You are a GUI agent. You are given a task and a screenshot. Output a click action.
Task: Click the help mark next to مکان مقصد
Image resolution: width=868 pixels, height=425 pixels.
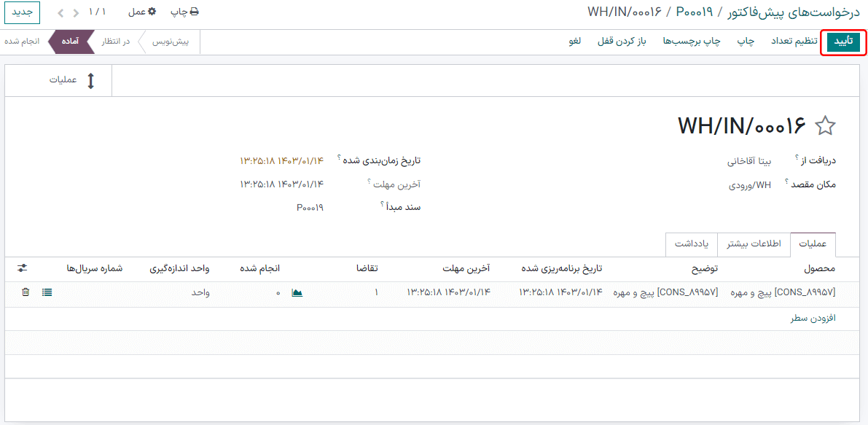click(x=786, y=180)
